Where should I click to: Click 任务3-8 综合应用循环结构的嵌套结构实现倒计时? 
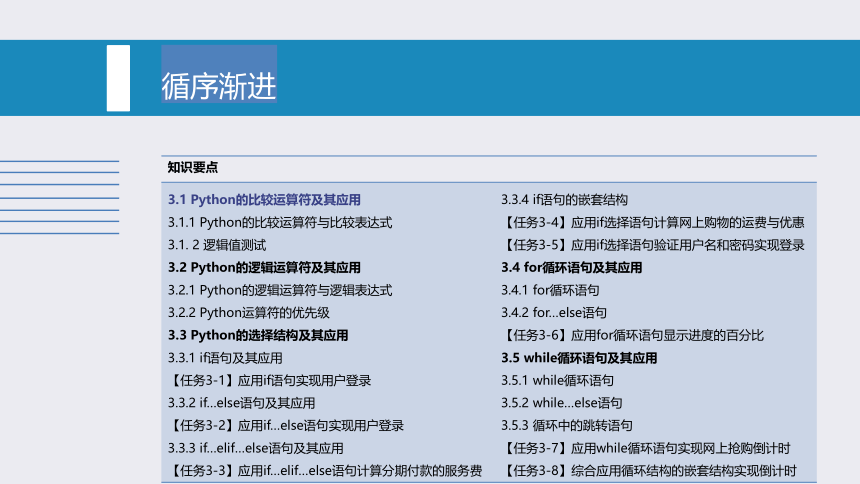click(649, 470)
